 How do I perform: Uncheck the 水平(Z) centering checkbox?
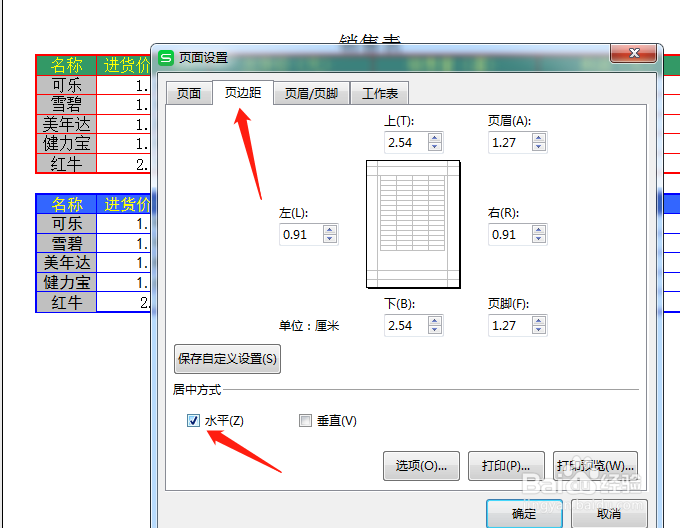tap(193, 420)
